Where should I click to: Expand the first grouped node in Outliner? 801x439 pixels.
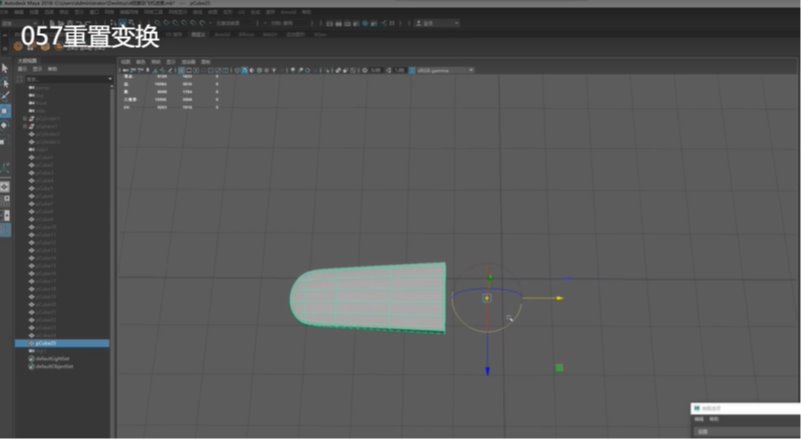[x=24, y=119]
